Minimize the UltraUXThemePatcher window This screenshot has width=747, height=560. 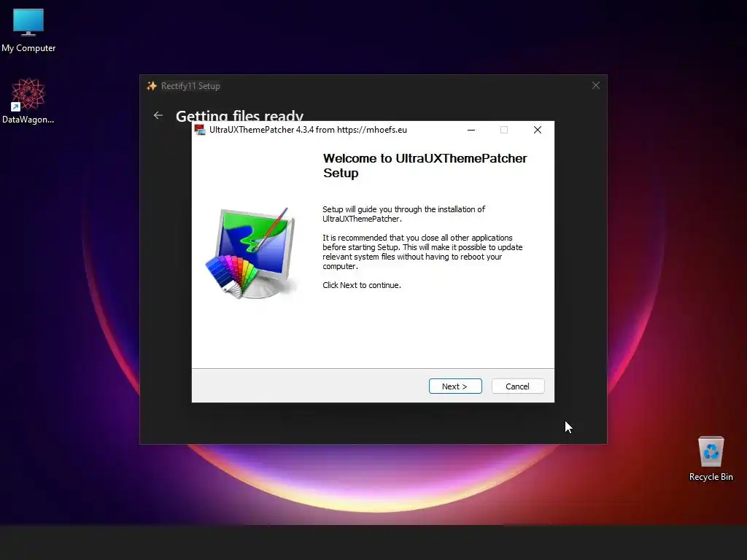tap(471, 130)
